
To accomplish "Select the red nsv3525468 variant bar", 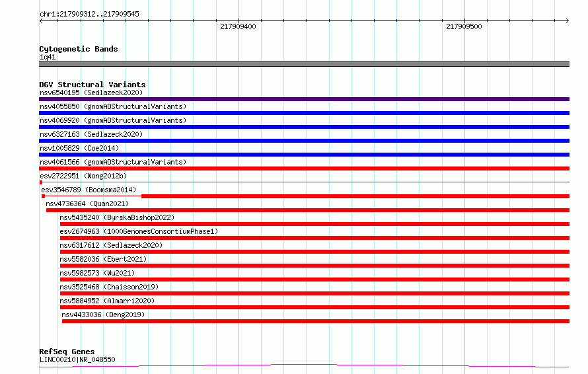I will (314, 293).
